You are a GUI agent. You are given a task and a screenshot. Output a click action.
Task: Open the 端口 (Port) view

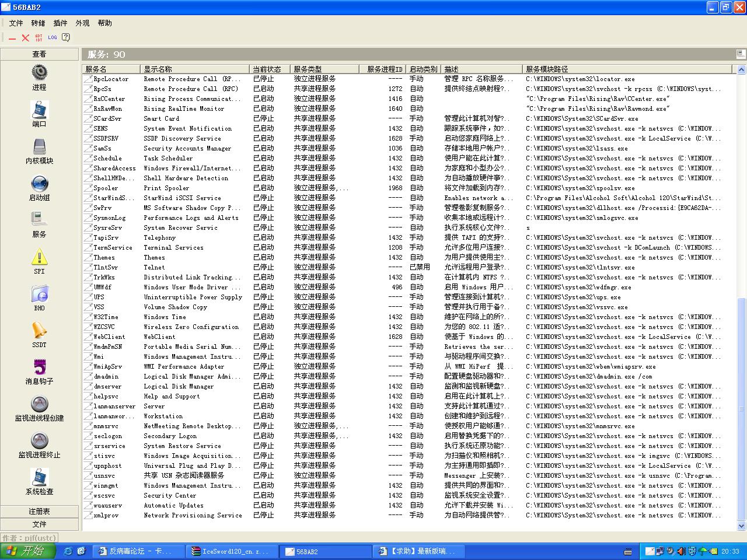[39, 114]
